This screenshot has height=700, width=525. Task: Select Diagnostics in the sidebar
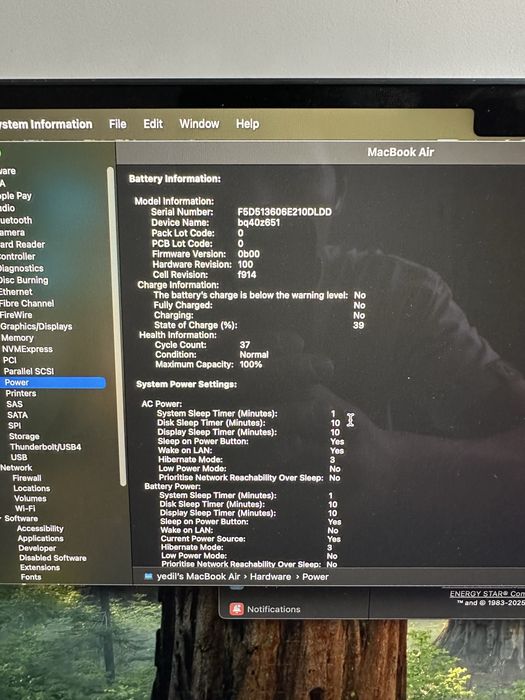(x=22, y=268)
